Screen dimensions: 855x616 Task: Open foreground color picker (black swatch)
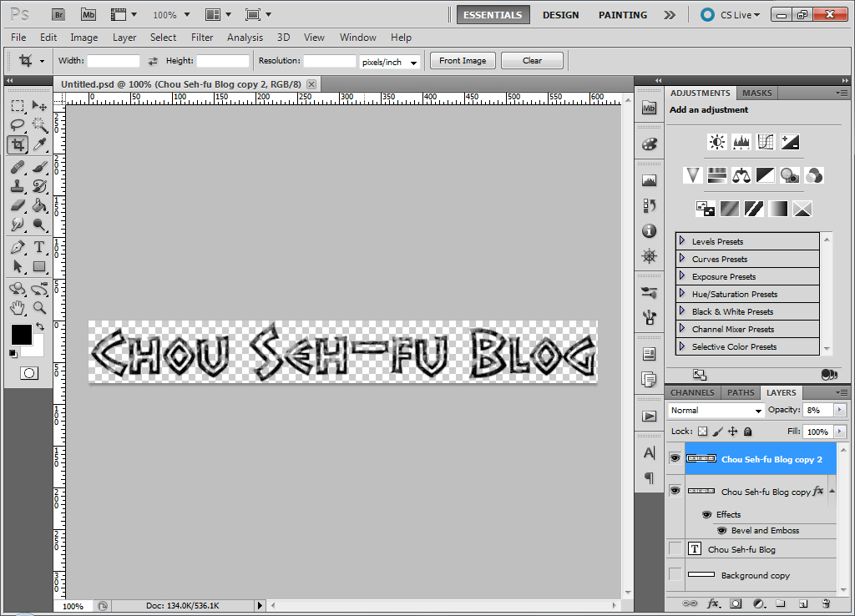20,334
